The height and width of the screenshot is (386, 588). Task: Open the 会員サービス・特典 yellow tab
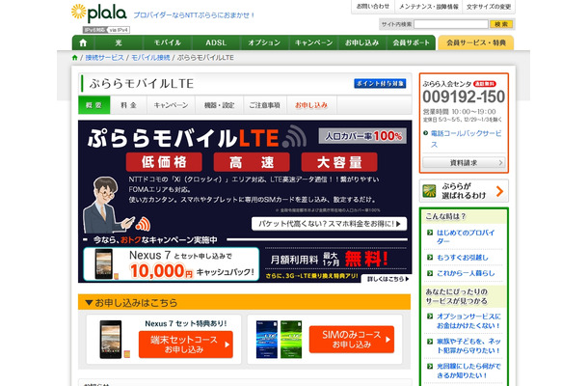476,42
